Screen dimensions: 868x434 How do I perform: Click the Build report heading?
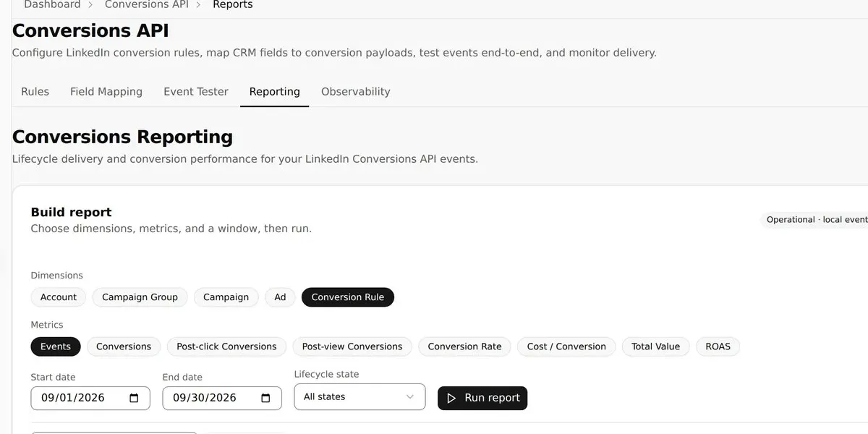[x=71, y=213]
